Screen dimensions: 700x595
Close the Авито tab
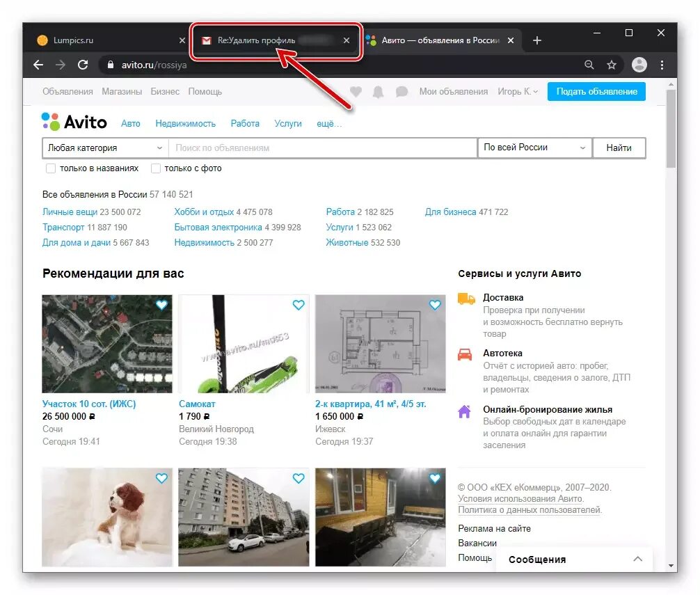511,40
